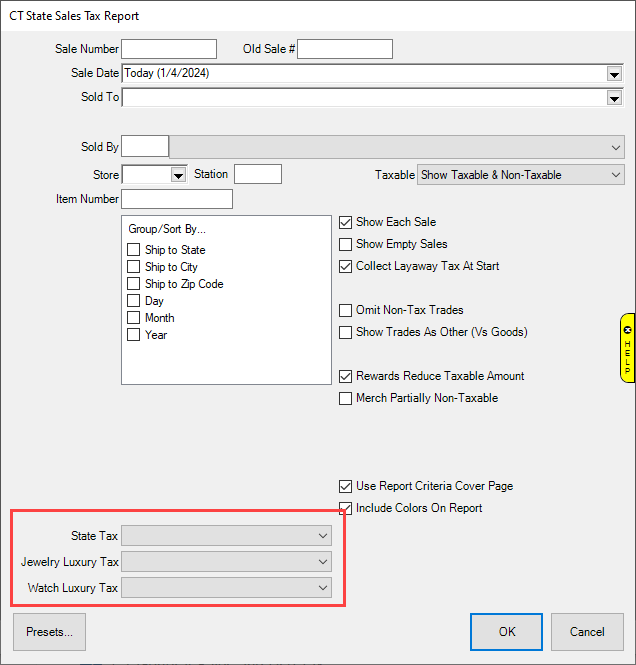The image size is (636, 665).
Task: Open the Taxable filter dropdown
Action: pyautogui.click(x=615, y=175)
